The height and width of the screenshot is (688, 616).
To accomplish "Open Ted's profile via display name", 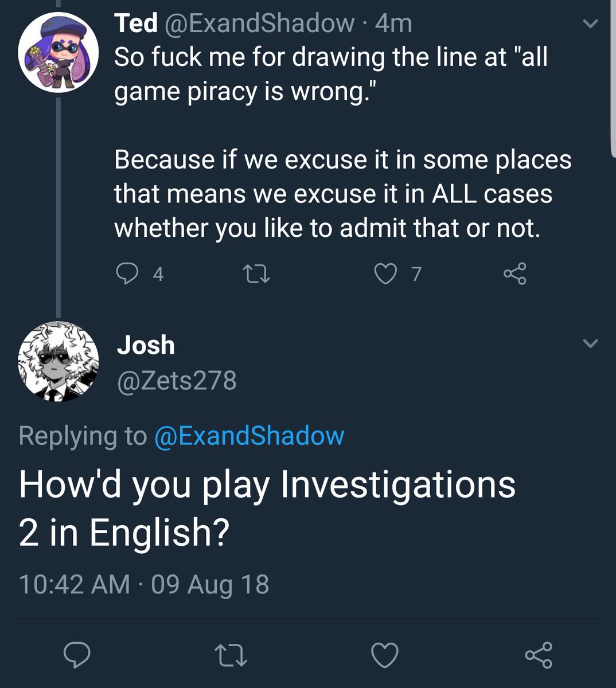I will coord(136,23).
